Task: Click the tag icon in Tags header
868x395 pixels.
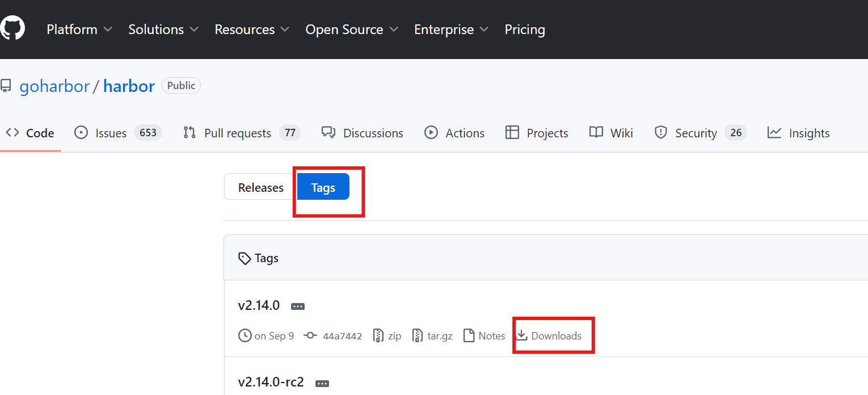Action: click(x=245, y=258)
